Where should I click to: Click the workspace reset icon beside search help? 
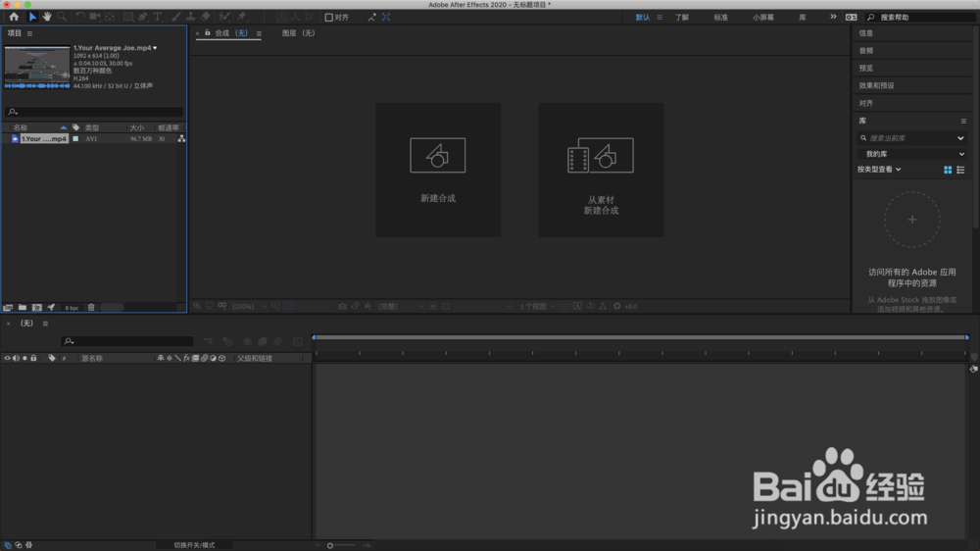click(852, 17)
